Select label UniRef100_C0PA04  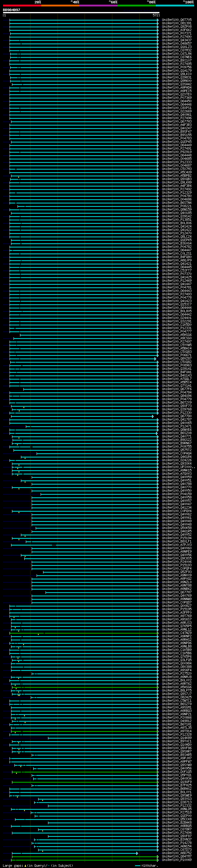tap(177, 454)
